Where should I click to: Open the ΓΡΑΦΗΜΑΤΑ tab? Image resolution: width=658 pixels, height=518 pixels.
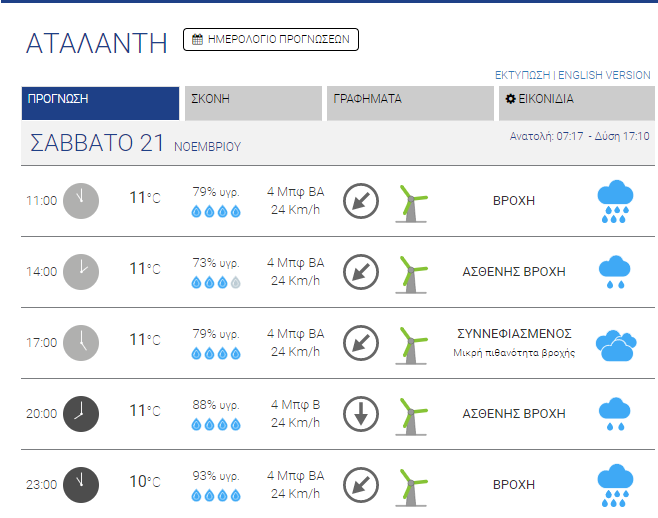pyautogui.click(x=410, y=103)
